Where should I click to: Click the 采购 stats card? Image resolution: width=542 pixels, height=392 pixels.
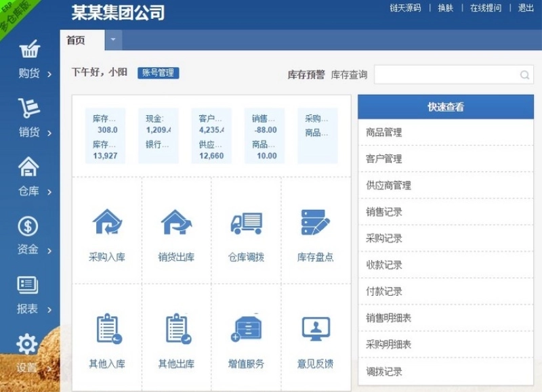click(317, 135)
